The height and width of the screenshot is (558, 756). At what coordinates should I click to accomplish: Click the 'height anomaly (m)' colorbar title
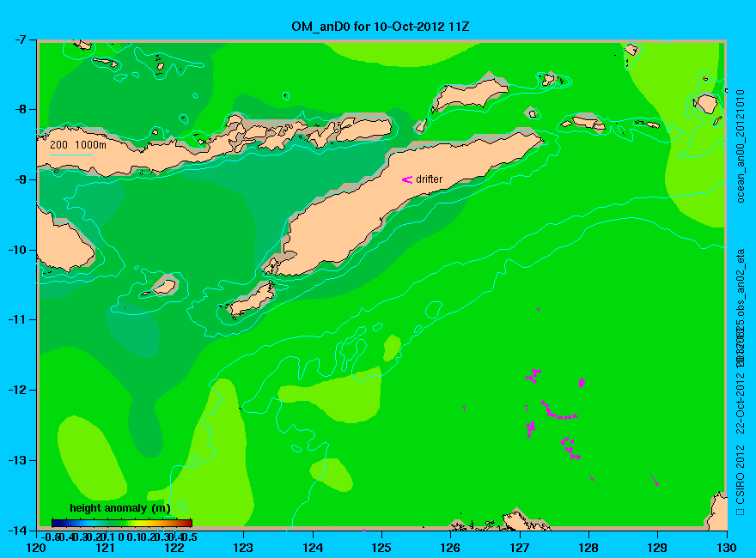click(x=120, y=508)
